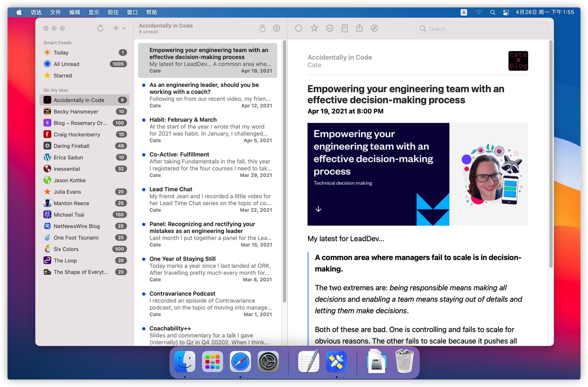Screen dimensions: 588x387
Task: Open the add feed plus dropdown
Action: point(119,28)
